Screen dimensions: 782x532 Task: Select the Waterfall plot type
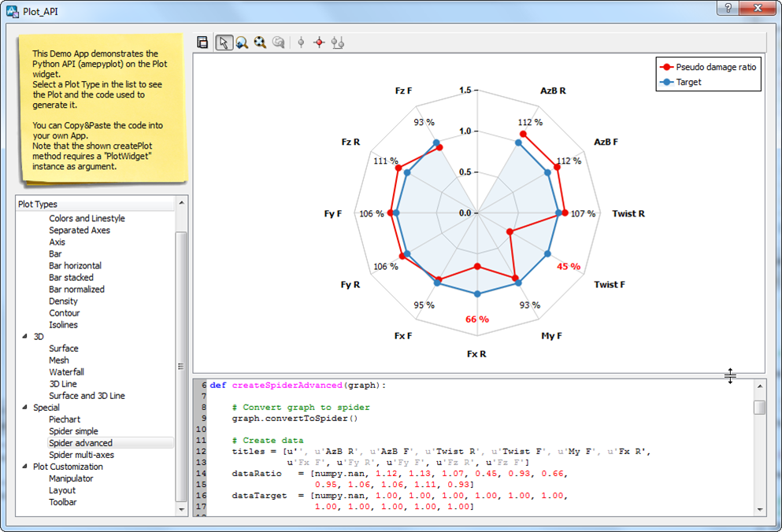pyautogui.click(x=66, y=371)
